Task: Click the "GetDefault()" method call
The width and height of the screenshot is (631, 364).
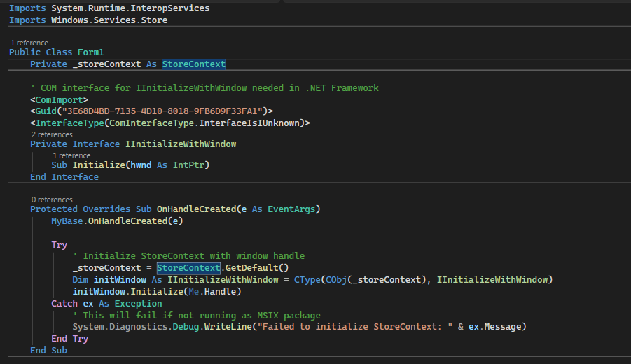Action: [x=257, y=268]
